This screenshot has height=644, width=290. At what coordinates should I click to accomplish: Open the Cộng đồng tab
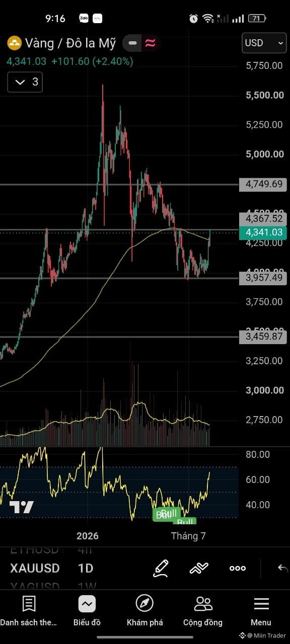pos(203,611)
